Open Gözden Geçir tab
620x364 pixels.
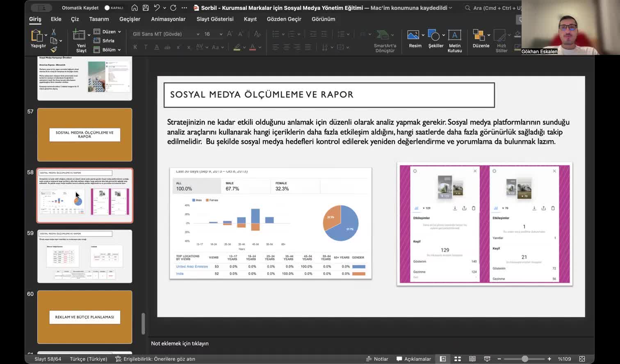[284, 19]
